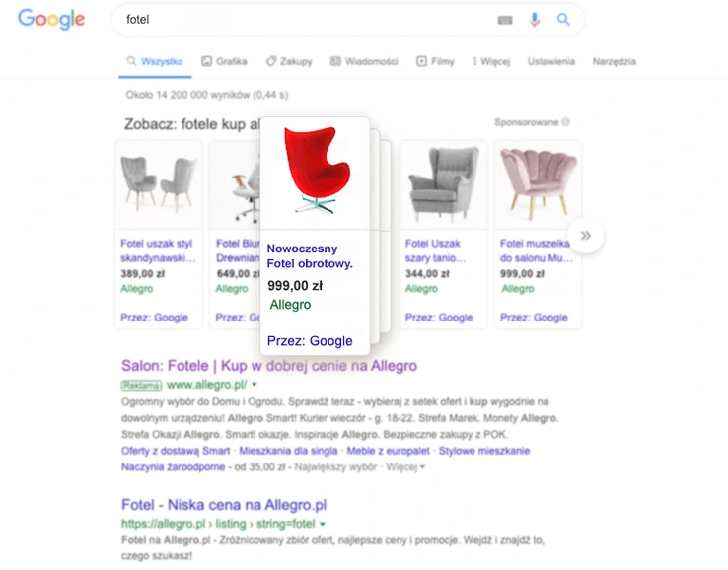Click the Google logo
This screenshot has height=570, width=728.
pos(51,20)
